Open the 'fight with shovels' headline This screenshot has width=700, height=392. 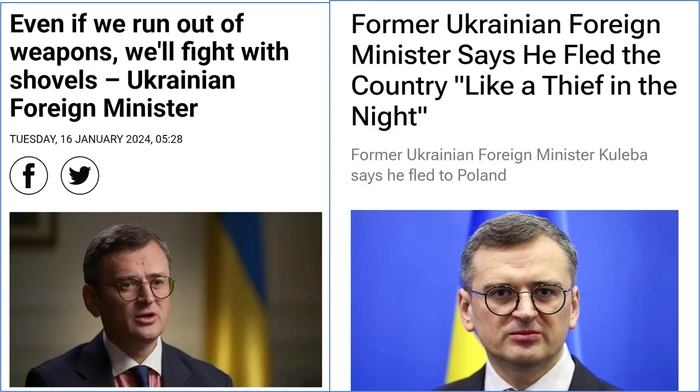point(149,66)
